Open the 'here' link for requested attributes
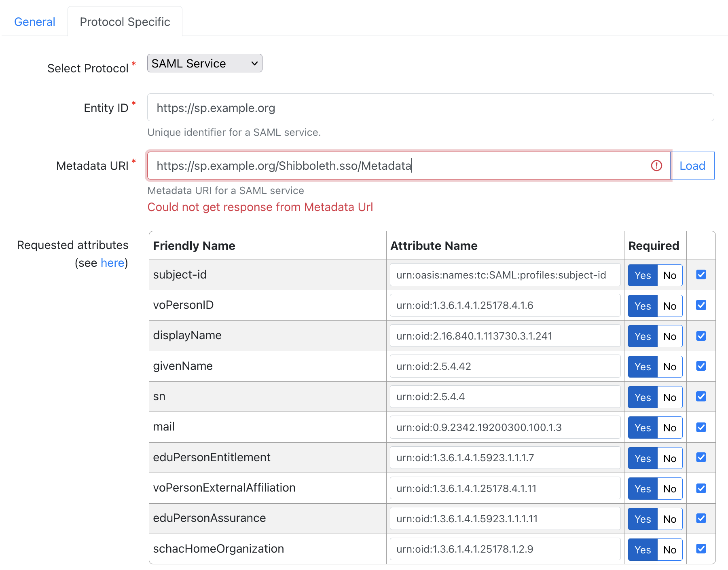 point(112,263)
